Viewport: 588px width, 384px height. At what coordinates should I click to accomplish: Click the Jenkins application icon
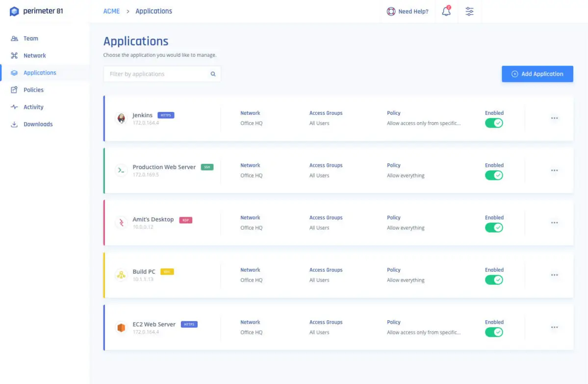(x=121, y=118)
